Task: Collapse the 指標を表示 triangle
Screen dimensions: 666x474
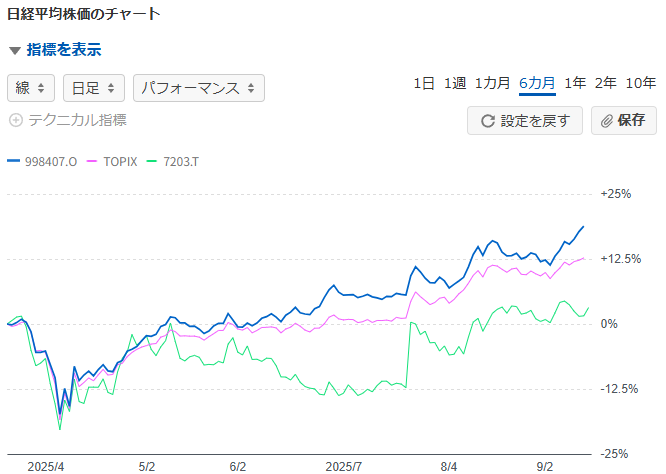Action: point(14,50)
